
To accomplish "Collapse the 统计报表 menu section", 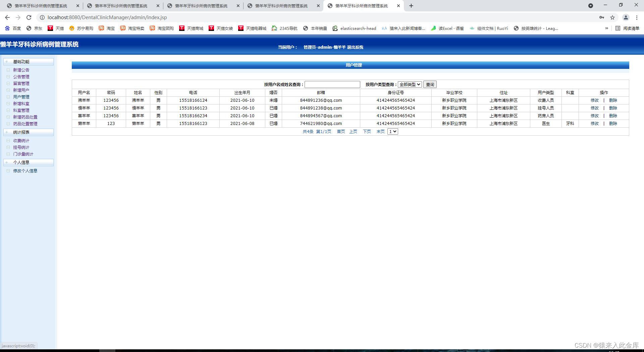I will (28, 132).
